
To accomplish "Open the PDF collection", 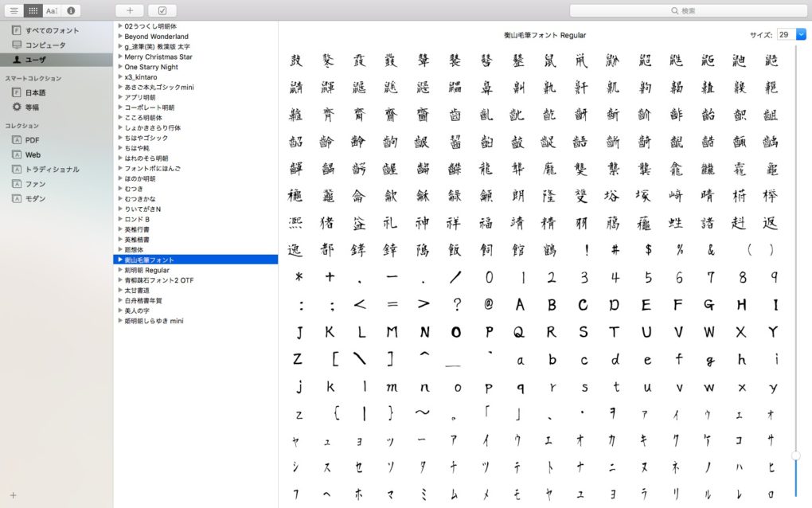I will point(32,140).
